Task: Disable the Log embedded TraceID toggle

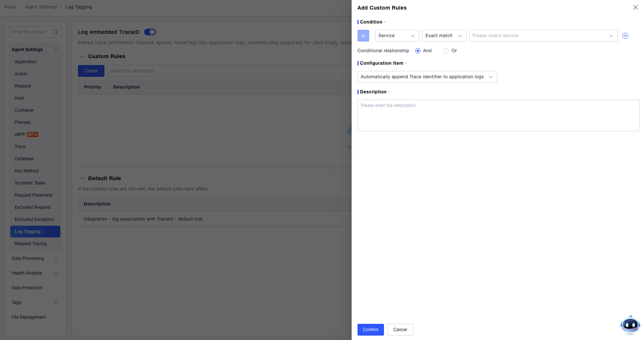Action: pos(150,32)
